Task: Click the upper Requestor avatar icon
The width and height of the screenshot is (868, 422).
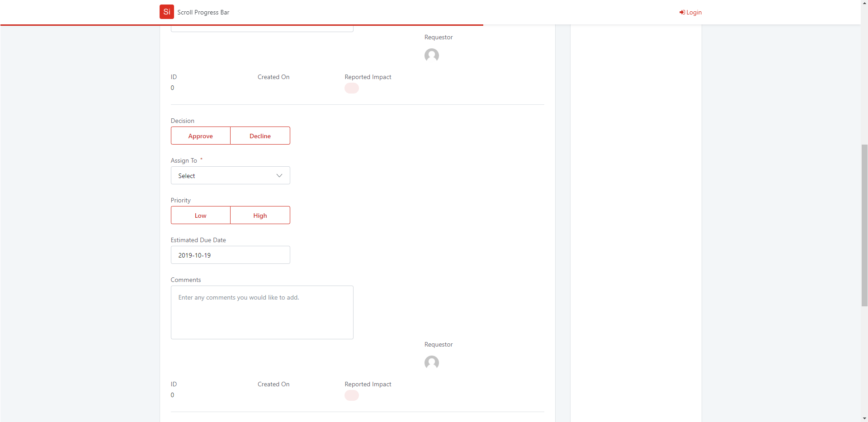Action: (432, 56)
